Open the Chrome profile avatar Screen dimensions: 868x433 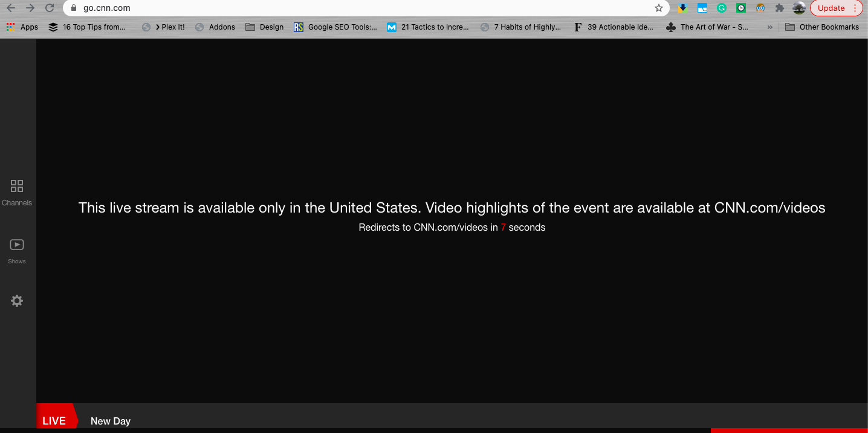point(798,8)
